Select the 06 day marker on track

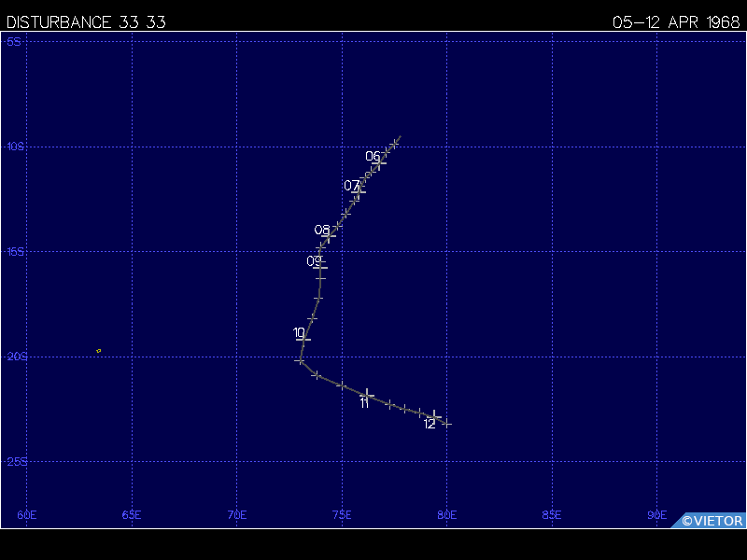[379, 163]
